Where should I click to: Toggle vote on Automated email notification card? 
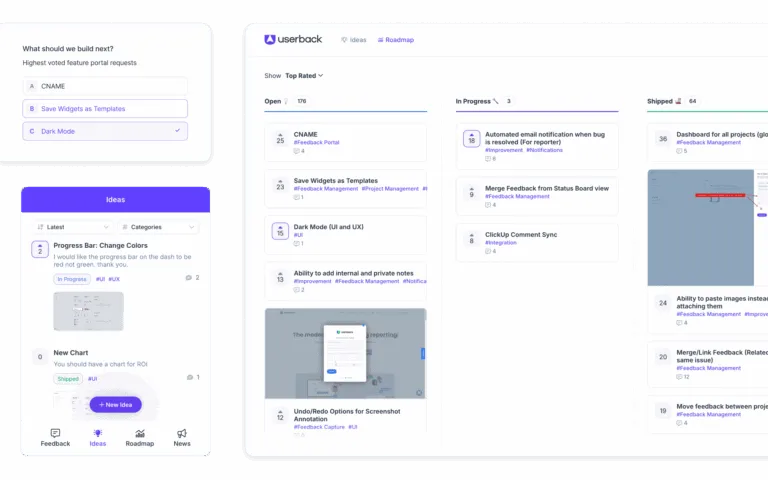(472, 139)
